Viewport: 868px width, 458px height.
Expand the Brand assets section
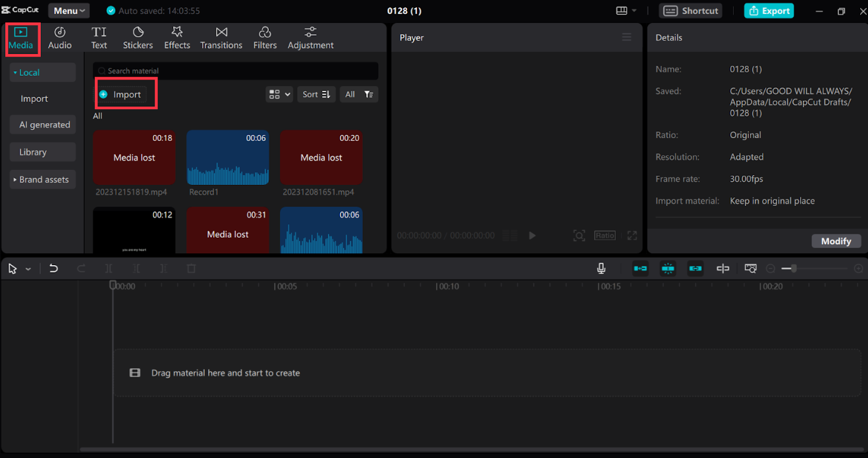tap(43, 180)
